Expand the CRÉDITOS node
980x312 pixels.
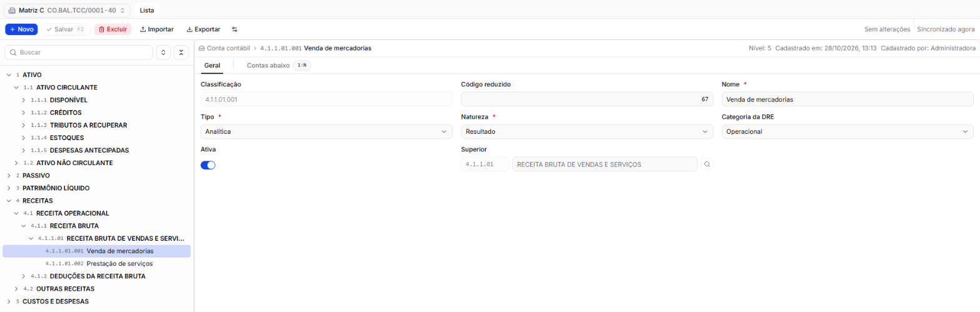click(24, 113)
